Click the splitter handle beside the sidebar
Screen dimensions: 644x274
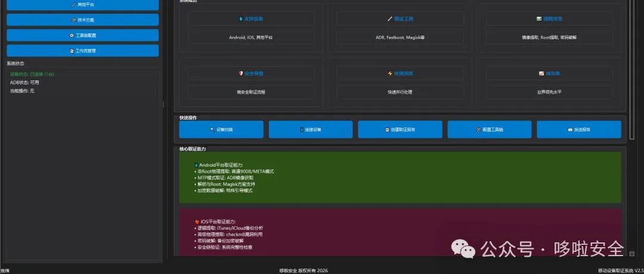[163, 104]
